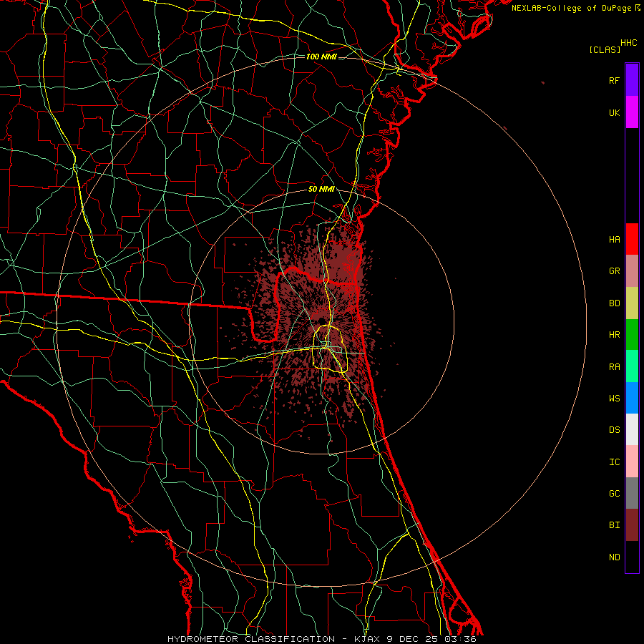The width and height of the screenshot is (644, 644).
Task: Click the GR legend label
Action: [x=614, y=271]
